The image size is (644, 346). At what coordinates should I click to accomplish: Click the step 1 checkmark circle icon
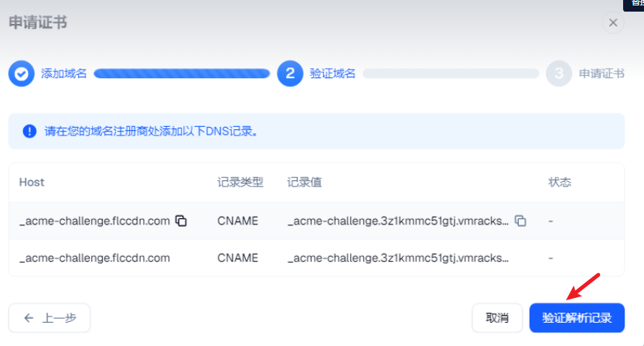click(x=22, y=74)
